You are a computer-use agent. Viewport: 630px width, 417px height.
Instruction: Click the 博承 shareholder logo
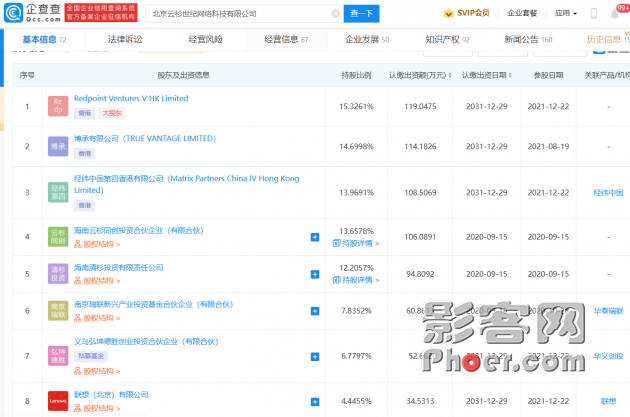(x=58, y=146)
